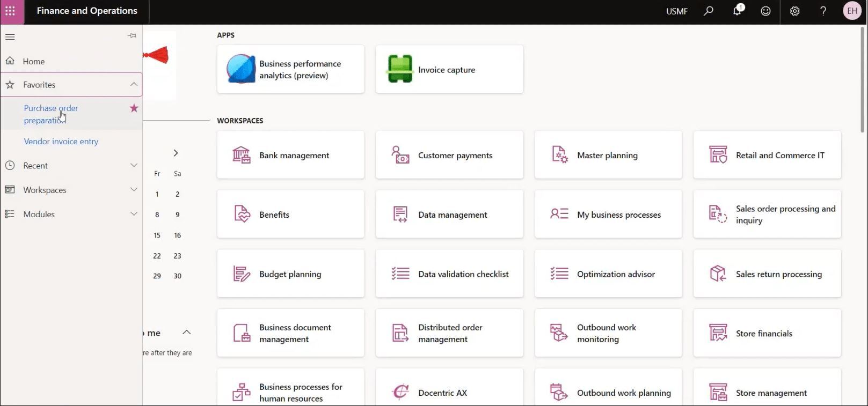868x406 pixels.
Task: Open the Bank management workspace tile
Action: [290, 155]
